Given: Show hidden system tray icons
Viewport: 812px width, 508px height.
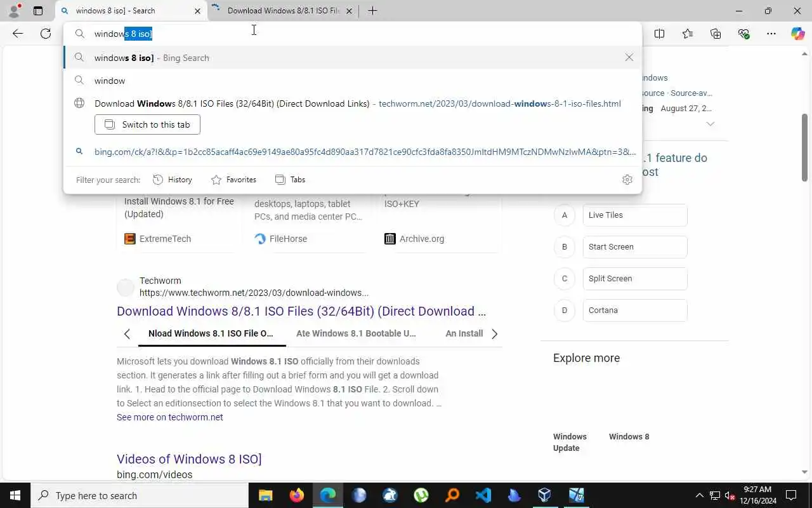Looking at the screenshot, I should [x=699, y=495].
